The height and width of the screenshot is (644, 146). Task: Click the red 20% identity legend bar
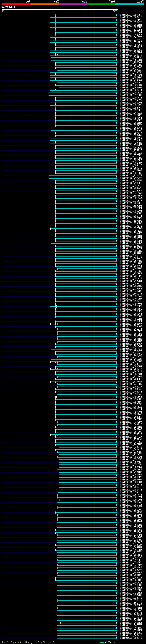click(x=16, y=4)
